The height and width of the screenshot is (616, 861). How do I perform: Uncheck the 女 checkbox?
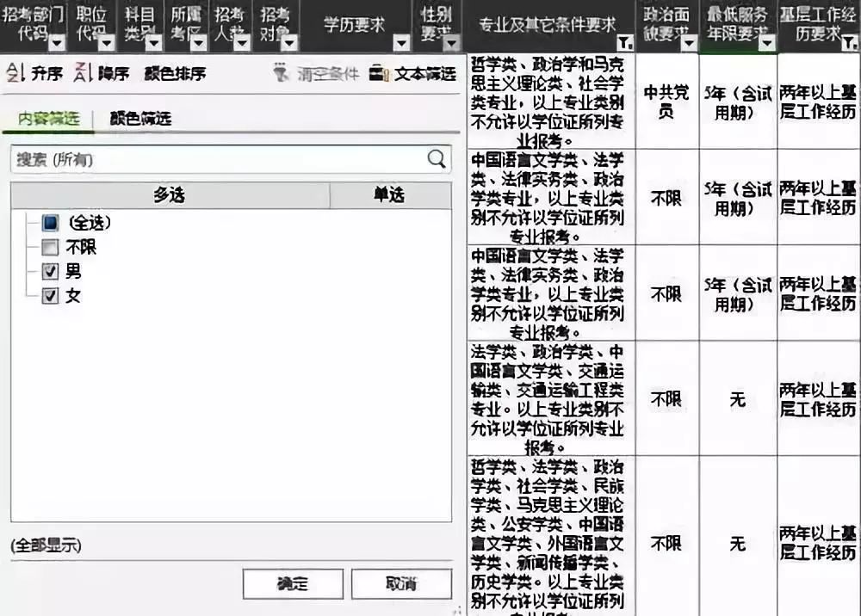coord(50,296)
